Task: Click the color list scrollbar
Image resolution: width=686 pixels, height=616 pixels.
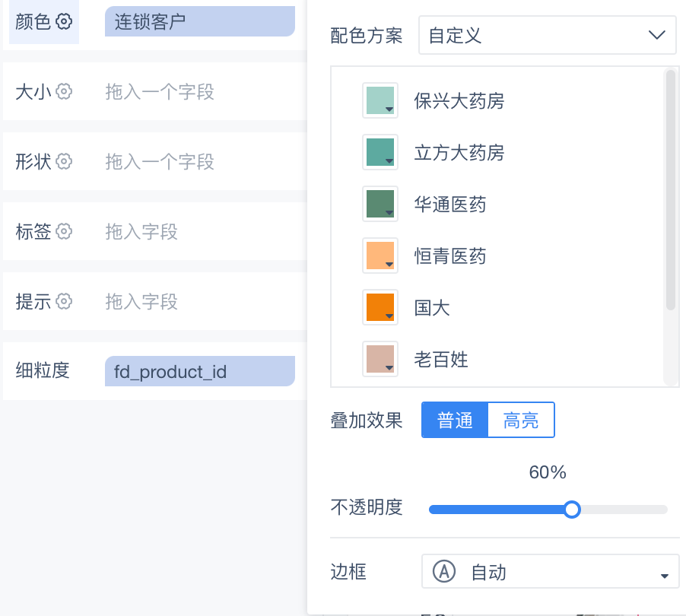Action: point(670,190)
